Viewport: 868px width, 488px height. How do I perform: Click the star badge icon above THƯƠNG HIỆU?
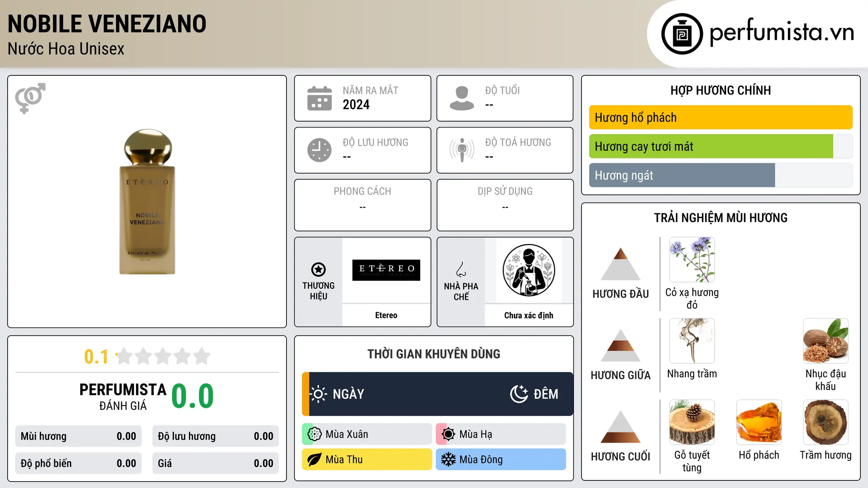(318, 269)
